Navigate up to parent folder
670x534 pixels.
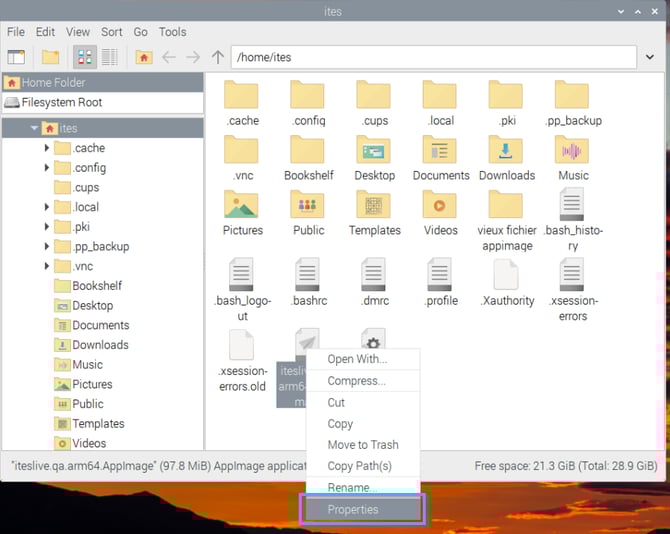pyautogui.click(x=217, y=57)
